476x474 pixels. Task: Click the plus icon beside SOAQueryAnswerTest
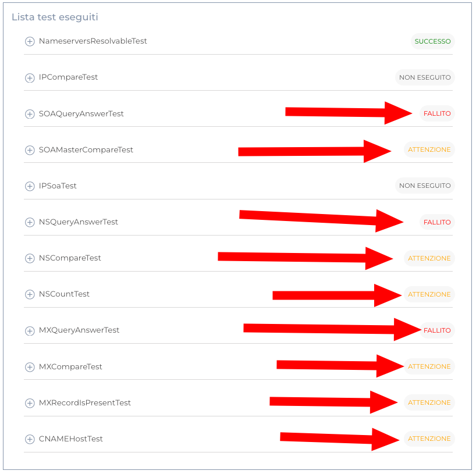[30, 114]
